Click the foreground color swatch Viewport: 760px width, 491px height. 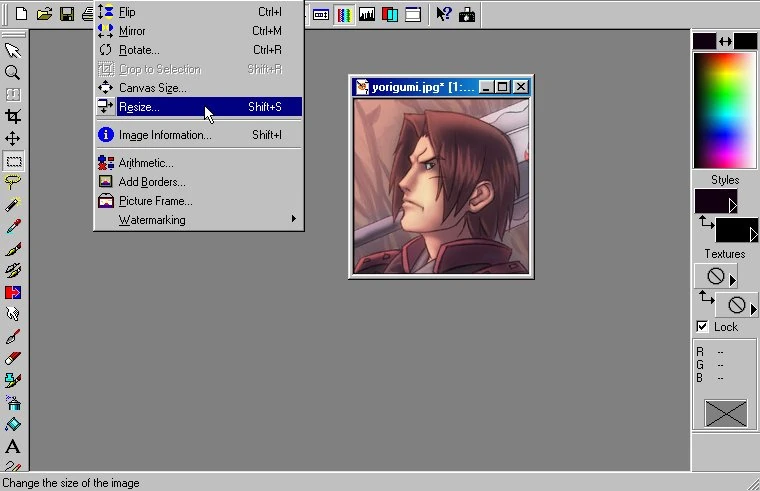704,41
